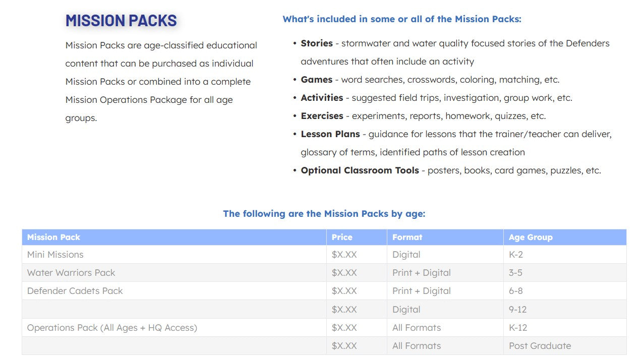Select the Mini Missions table row name
This screenshot has width=644, height=360.
point(55,255)
